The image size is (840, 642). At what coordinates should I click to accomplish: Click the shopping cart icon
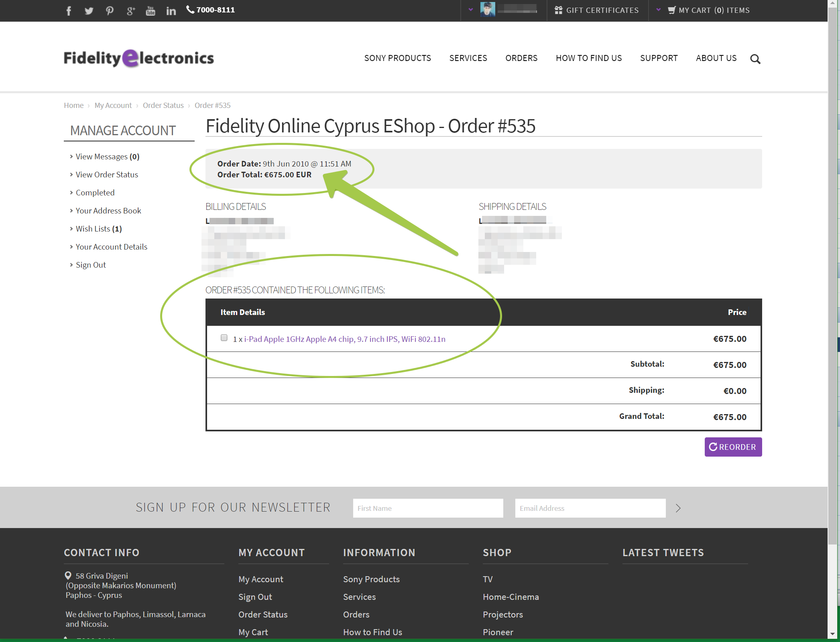(672, 10)
